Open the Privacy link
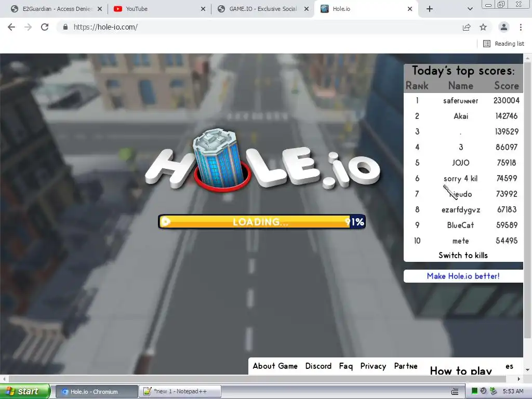This screenshot has height=399, width=532. coord(373,366)
